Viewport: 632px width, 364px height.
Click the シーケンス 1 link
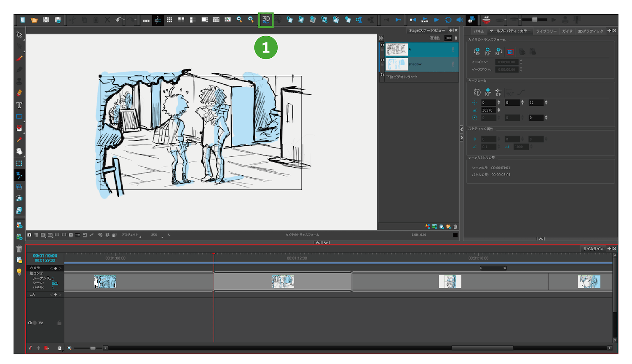(x=53, y=278)
